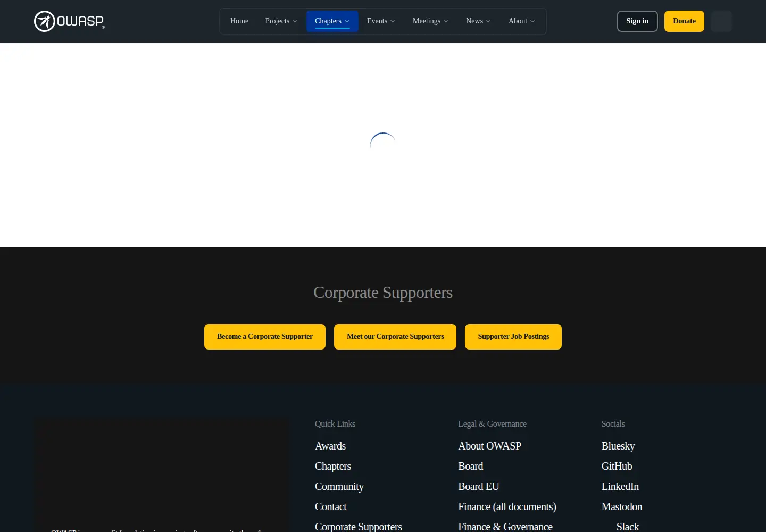Click the yellow Donate button
766x532 pixels.
(684, 21)
